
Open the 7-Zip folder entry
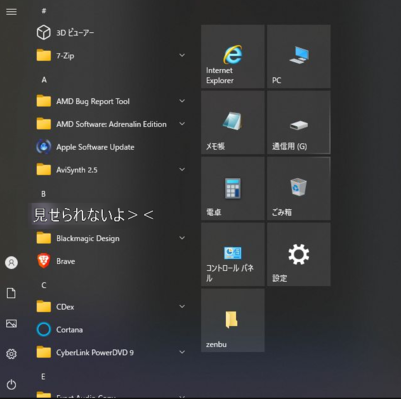pos(110,55)
